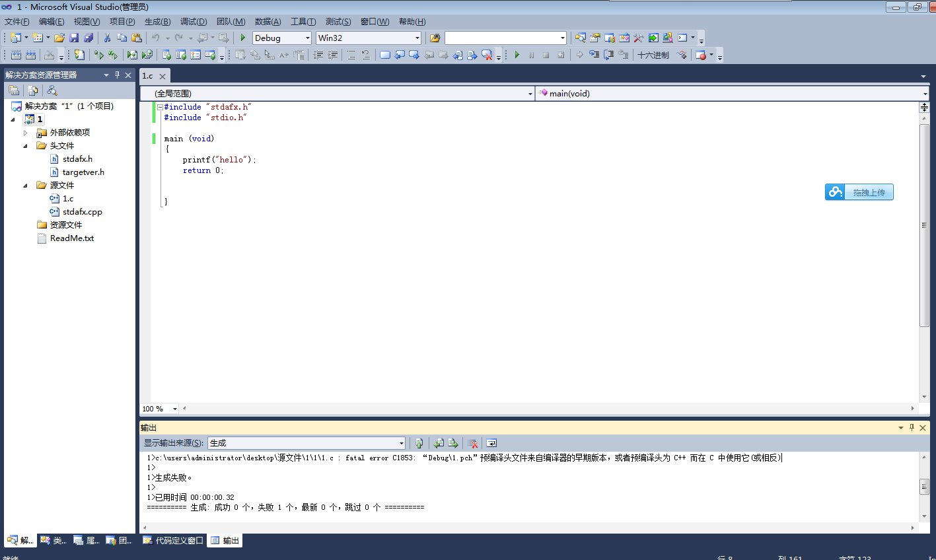Go to previous message in Output panel
936x560 pixels.
point(439,443)
